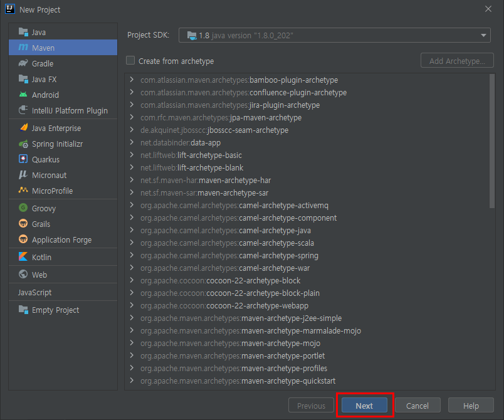Expand jira-plugin-archetype node
Viewport: 504px width, 420px height.
[132, 105]
